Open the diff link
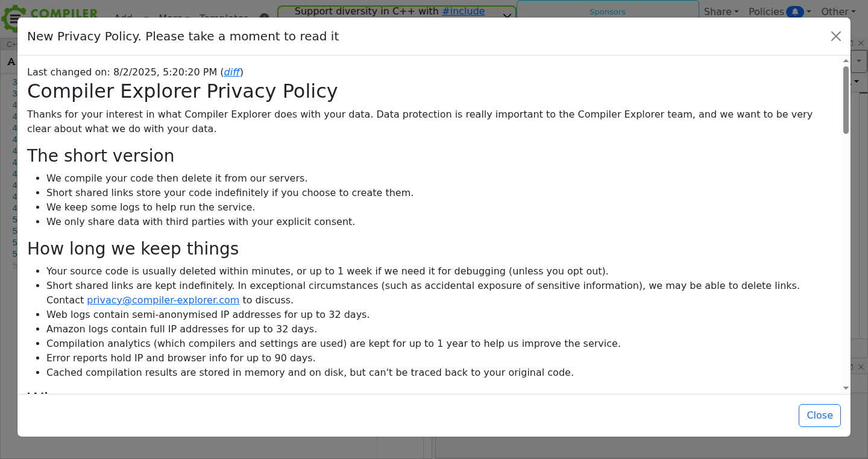This screenshot has height=459, width=868. pos(232,72)
